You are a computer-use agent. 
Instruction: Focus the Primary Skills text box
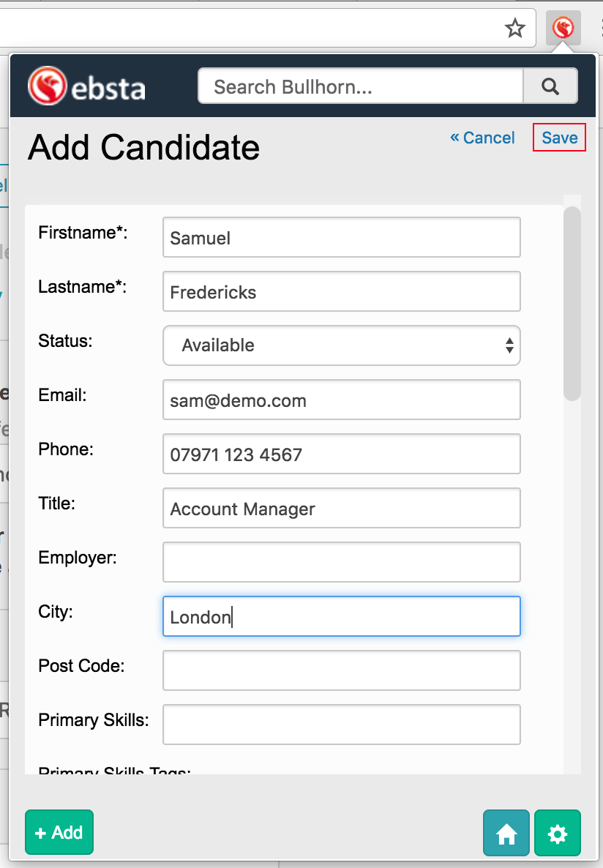[x=341, y=725]
